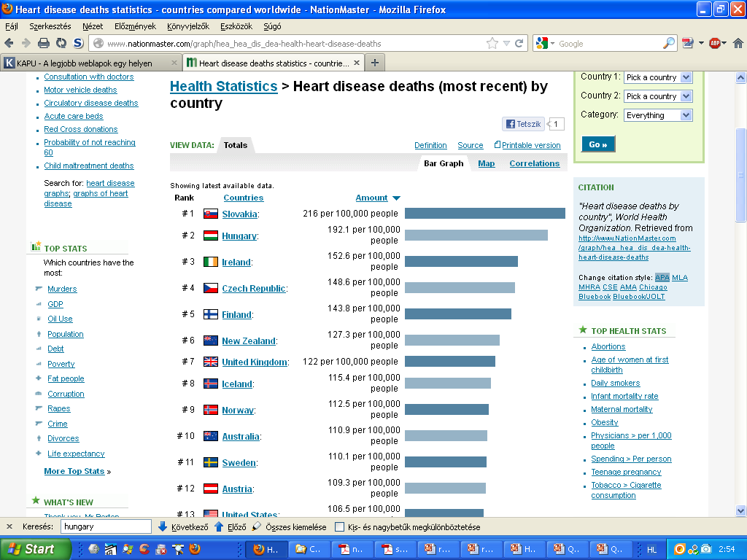
Task: Click the Keresés find text field
Action: (x=106, y=526)
